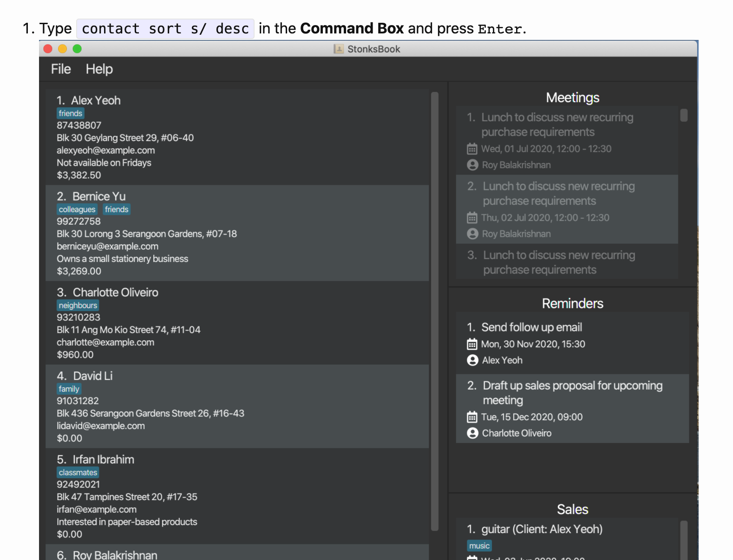The height and width of the screenshot is (560, 733).
Task: Select contact Charlotte Oliveiro name
Action: click(116, 293)
